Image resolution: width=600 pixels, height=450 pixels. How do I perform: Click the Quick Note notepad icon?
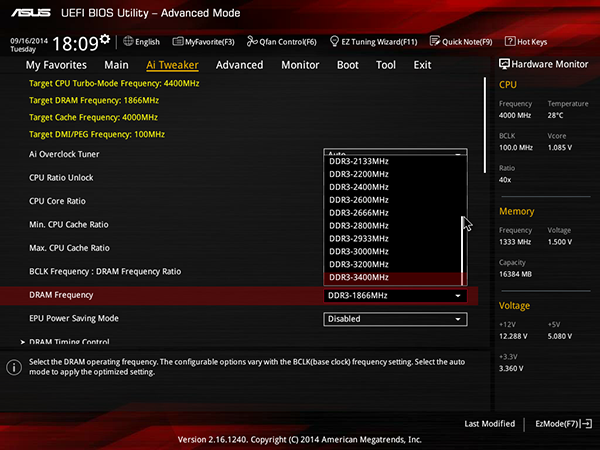(x=435, y=41)
